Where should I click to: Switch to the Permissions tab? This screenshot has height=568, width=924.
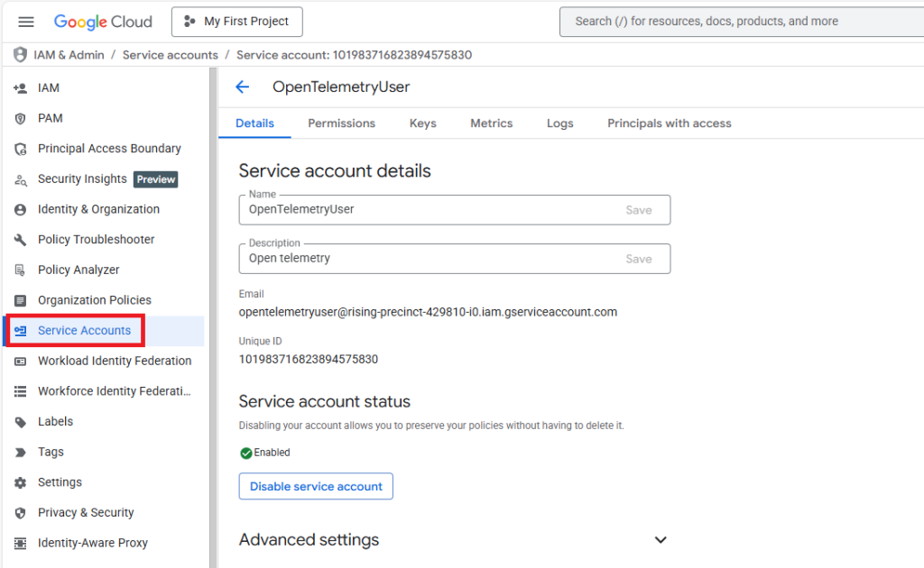tap(341, 124)
